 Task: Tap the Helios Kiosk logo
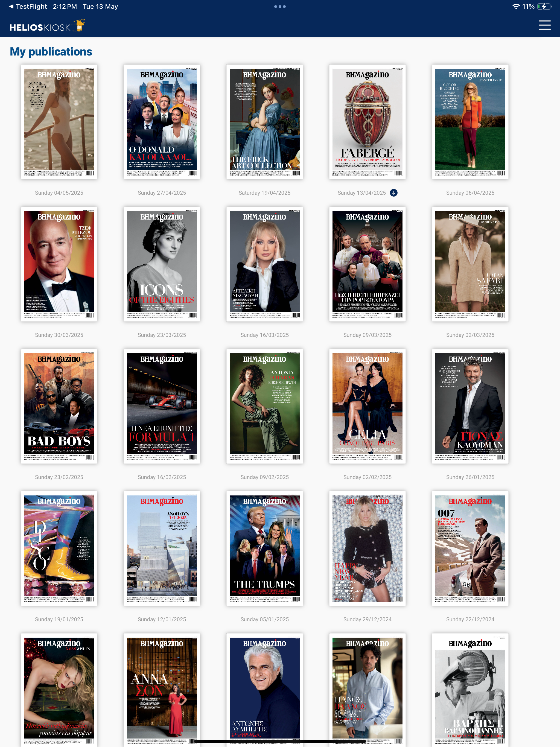[x=47, y=26]
